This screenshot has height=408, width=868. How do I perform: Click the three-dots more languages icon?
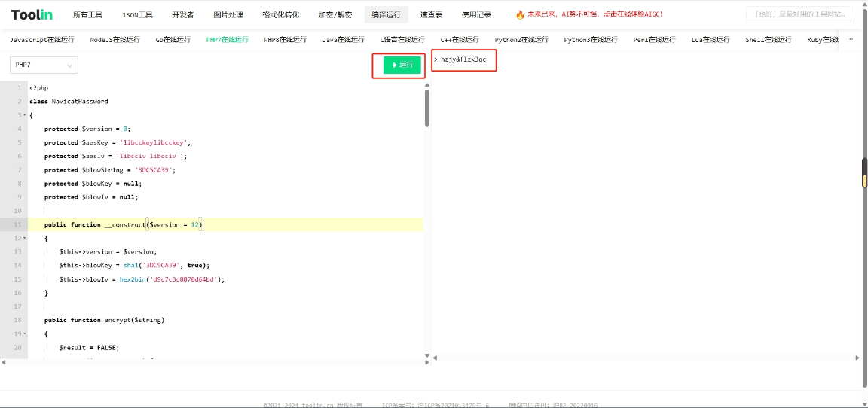tap(850, 40)
